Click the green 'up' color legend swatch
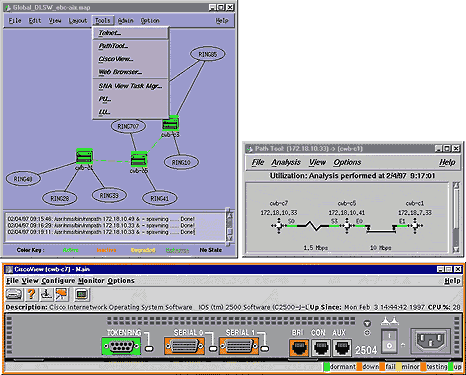 [x=451, y=367]
